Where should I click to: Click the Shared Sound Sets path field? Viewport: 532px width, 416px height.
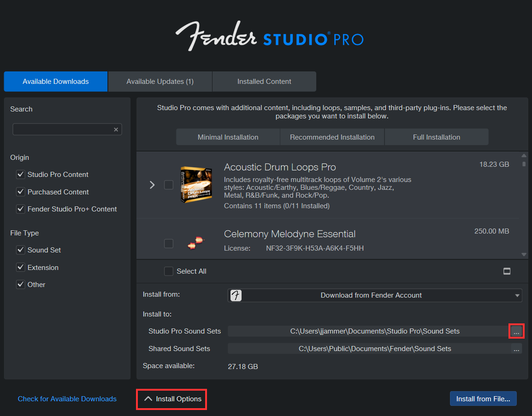pos(369,349)
